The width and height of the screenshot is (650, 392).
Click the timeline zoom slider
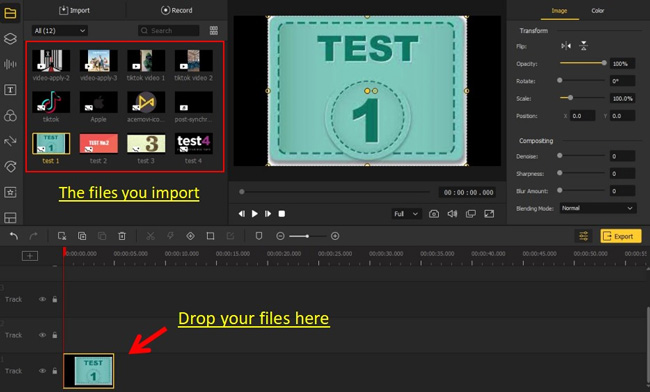coord(307,236)
